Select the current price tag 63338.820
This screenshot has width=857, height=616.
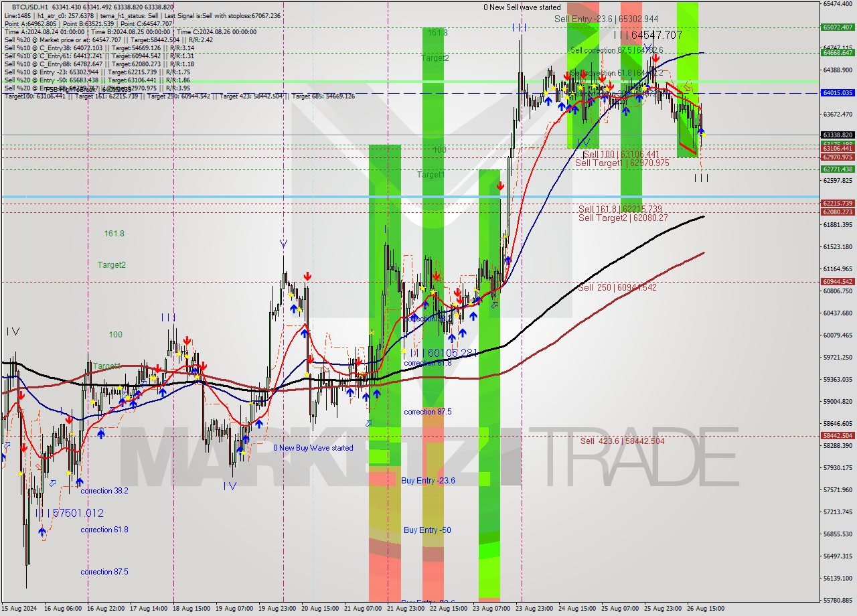[x=838, y=135]
